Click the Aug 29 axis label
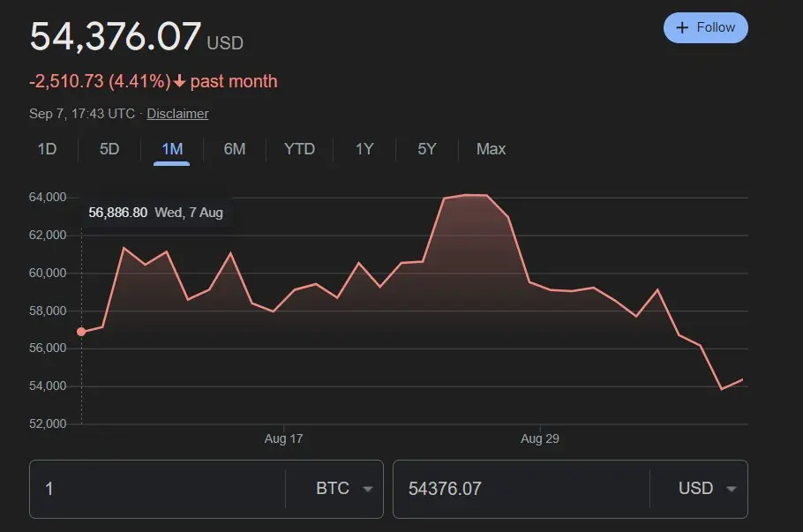 pyautogui.click(x=540, y=438)
